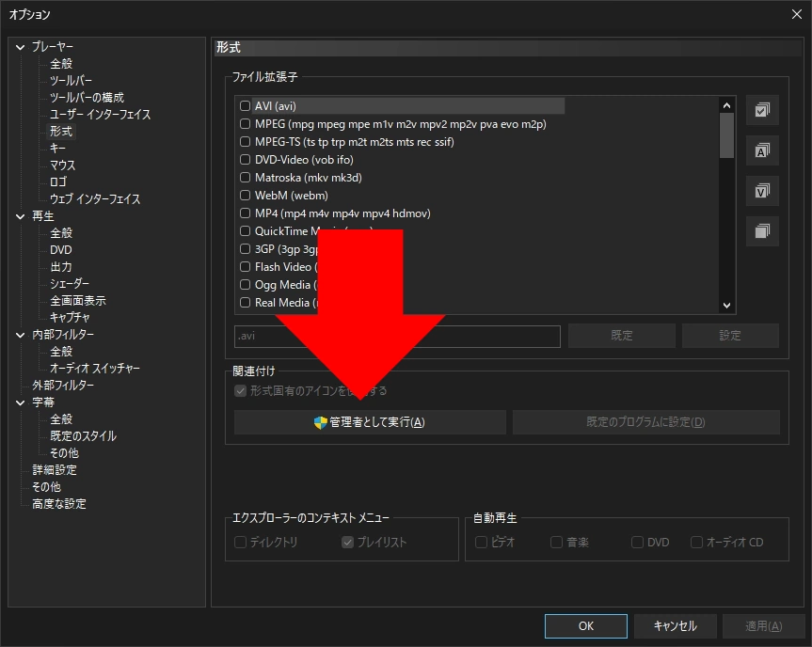Collapse the 字幕 tree section
This screenshot has width=812, height=647.
(20, 402)
